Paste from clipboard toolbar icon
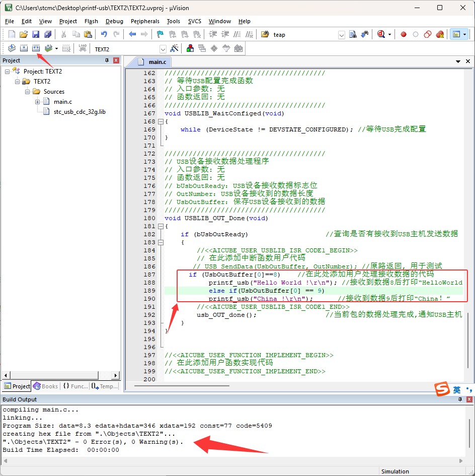This screenshot has height=476, width=475. pyautogui.click(x=88, y=34)
